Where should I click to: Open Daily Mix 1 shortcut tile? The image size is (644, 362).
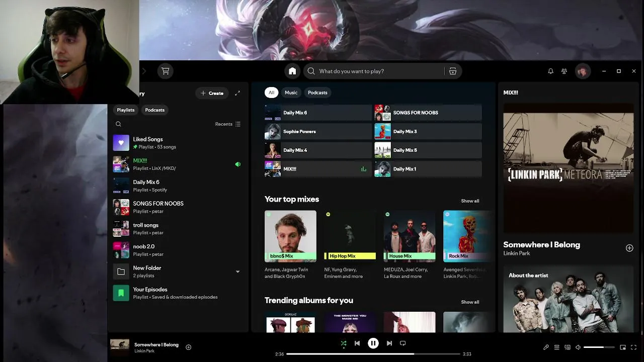tap(428, 169)
